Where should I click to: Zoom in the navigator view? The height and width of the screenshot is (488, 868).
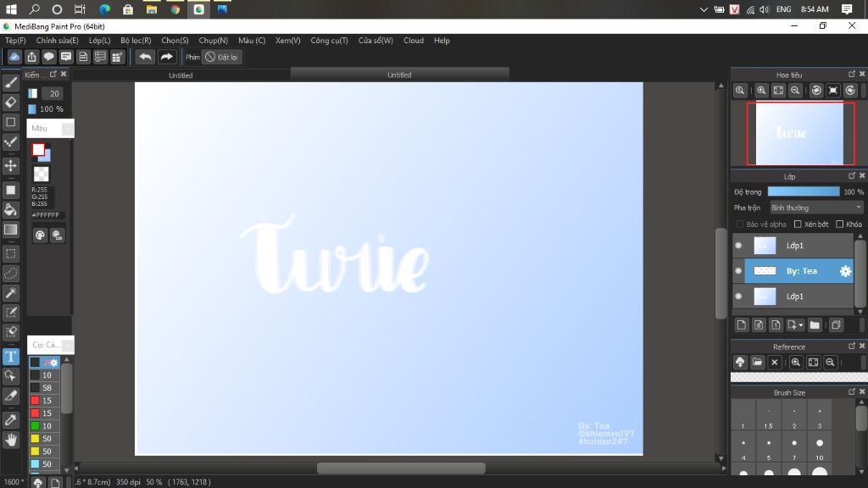coord(762,91)
